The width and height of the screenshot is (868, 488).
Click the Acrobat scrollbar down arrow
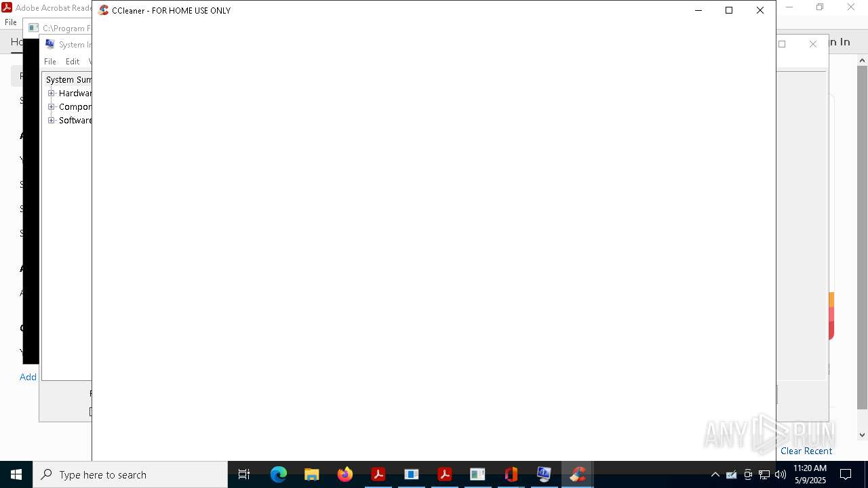pyautogui.click(x=862, y=435)
